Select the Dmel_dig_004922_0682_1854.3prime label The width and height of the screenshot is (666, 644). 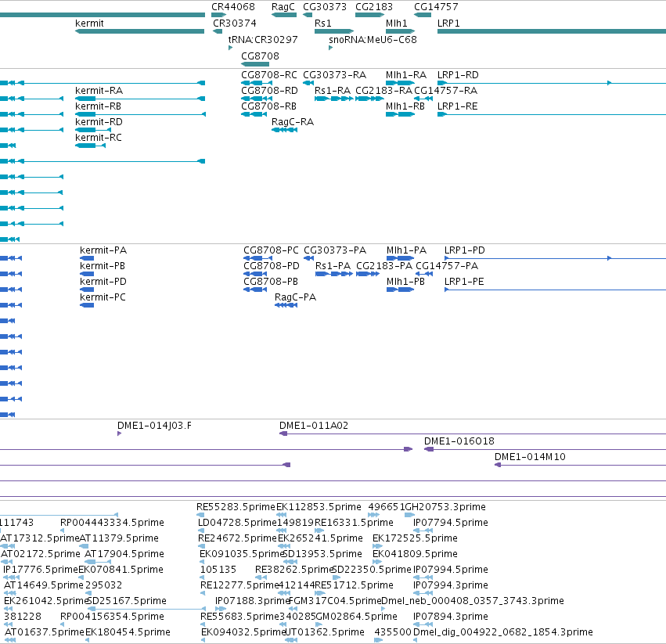(503, 632)
